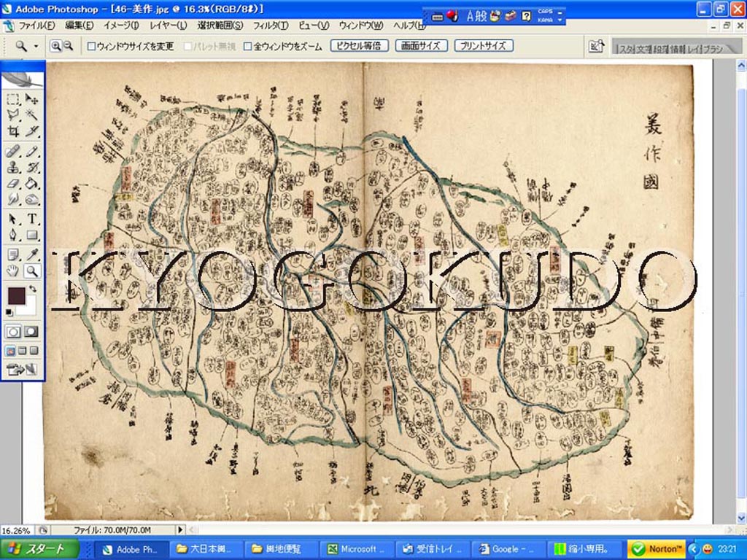Open the IME language bar options arrow
This screenshot has height=560, width=747.
click(560, 21)
